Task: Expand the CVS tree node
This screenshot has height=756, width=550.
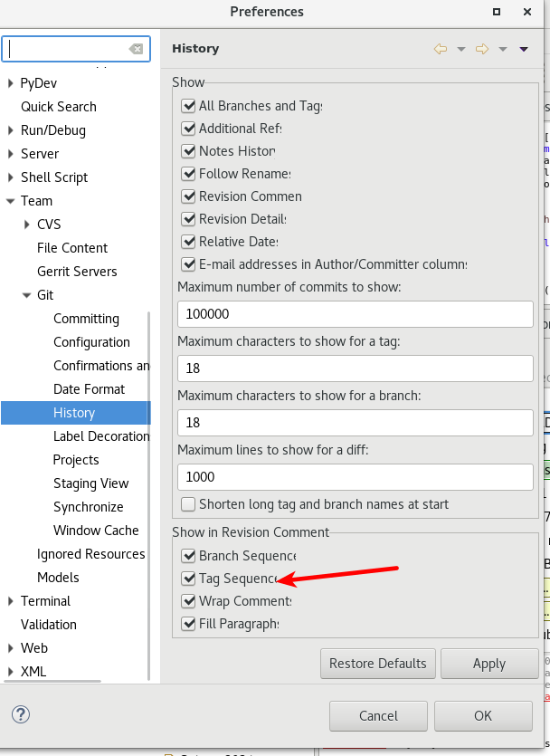Action: [x=27, y=225]
